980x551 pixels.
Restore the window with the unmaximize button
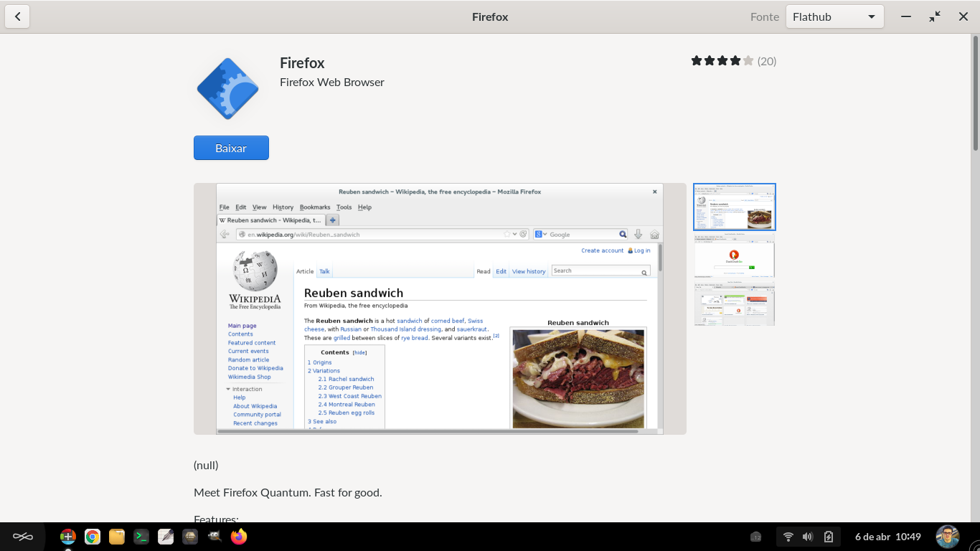coord(935,17)
